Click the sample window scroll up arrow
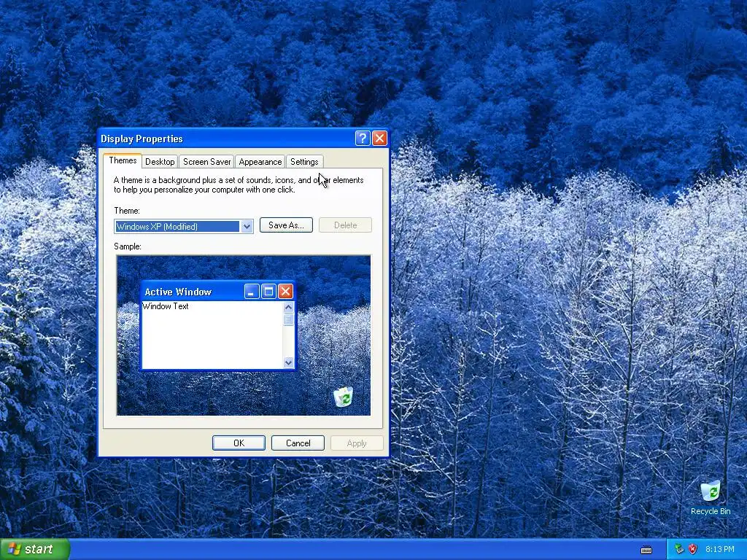Screen dimensions: 747x560 click(288, 307)
